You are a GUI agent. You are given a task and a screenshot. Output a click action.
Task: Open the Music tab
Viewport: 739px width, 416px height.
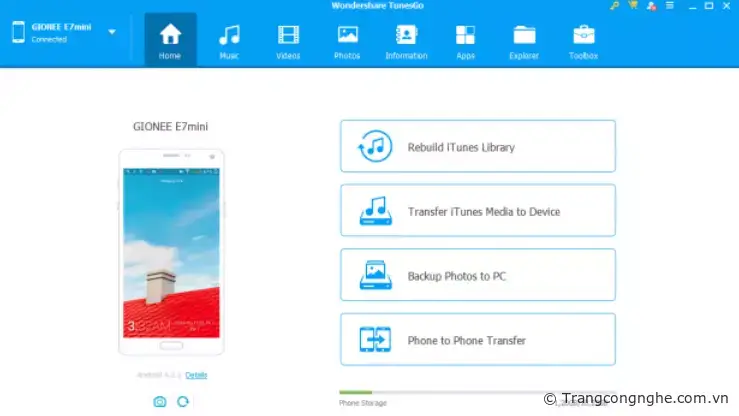229,41
